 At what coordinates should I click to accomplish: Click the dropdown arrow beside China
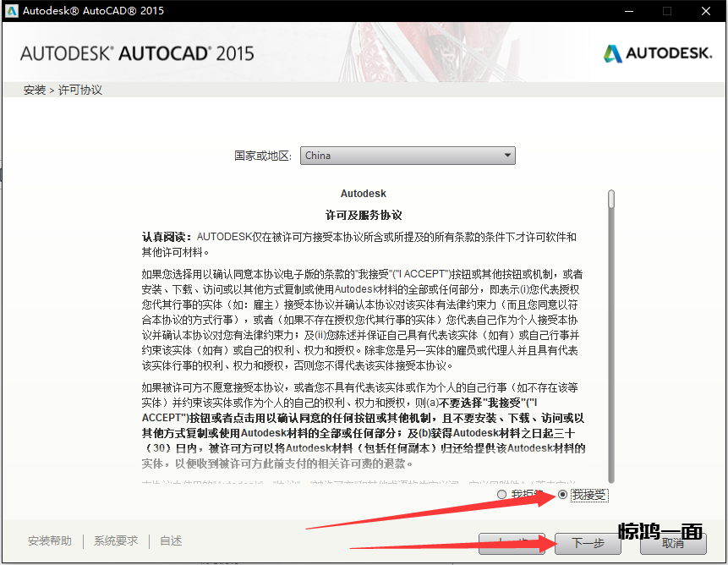pos(506,156)
